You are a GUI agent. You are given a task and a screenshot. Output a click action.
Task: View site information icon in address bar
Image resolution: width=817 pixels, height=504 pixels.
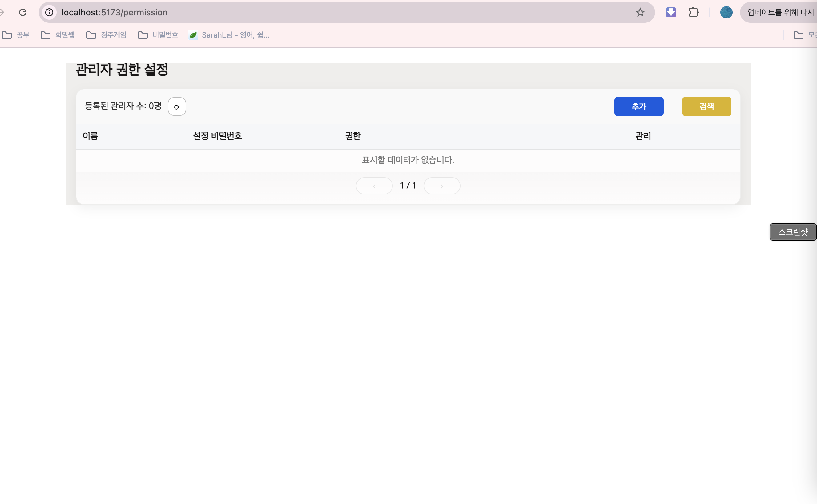(x=49, y=12)
